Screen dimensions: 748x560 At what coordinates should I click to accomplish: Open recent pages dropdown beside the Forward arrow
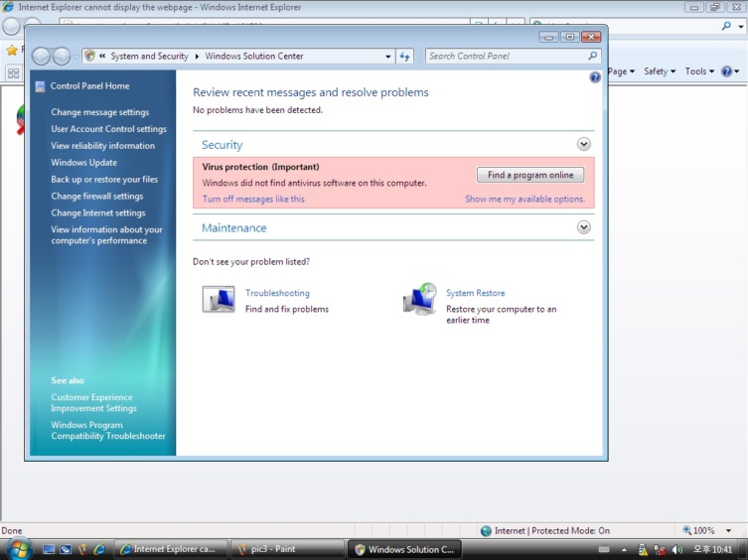click(75, 57)
